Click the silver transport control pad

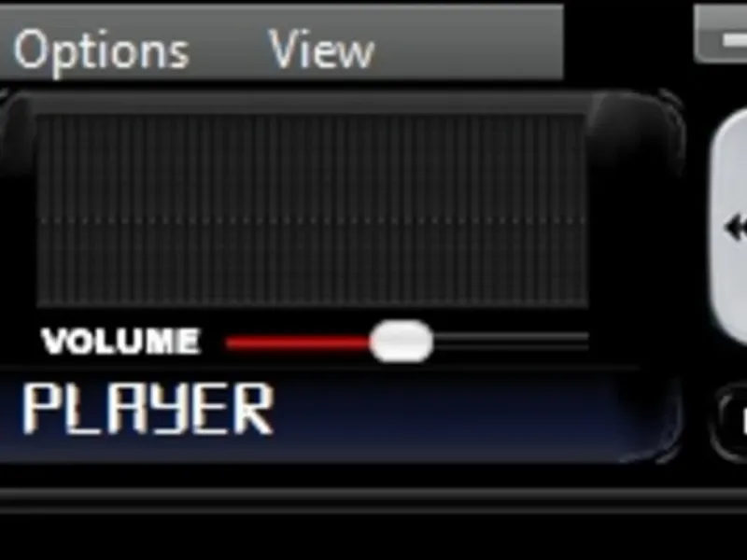[x=729, y=227]
